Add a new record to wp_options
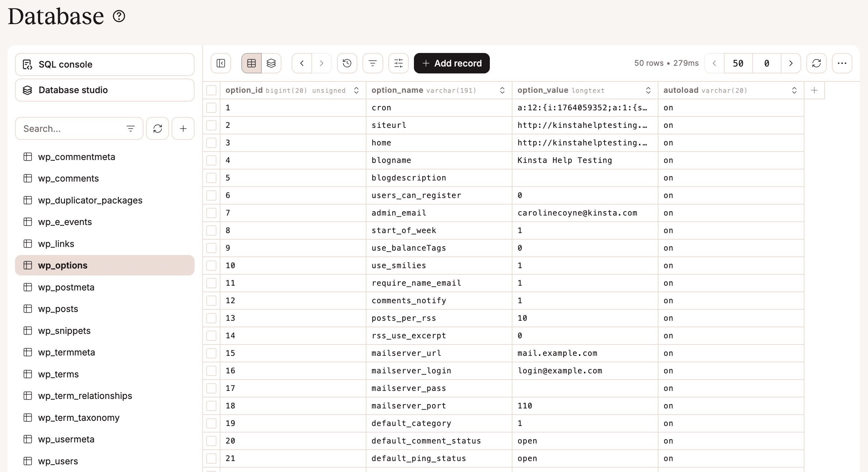 click(x=452, y=63)
